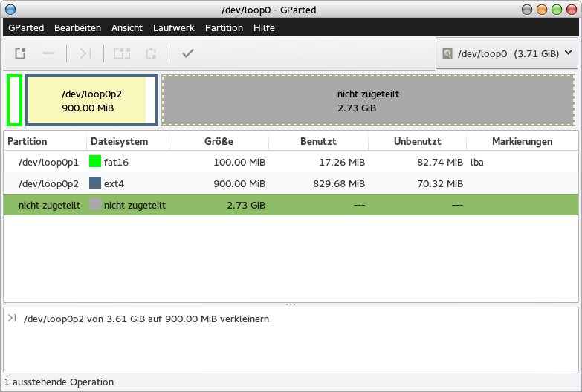Click the gray unallocated color swatch
This screenshot has height=392, width=582.
95,204
